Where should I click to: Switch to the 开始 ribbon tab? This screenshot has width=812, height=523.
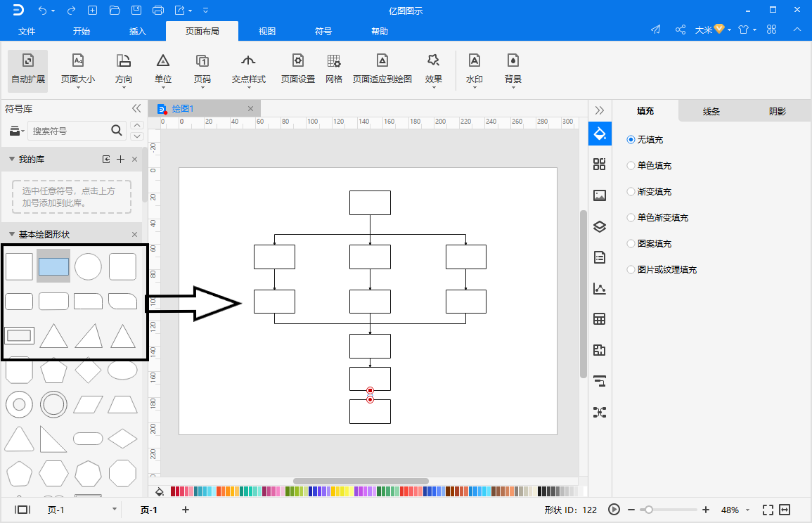tap(82, 31)
